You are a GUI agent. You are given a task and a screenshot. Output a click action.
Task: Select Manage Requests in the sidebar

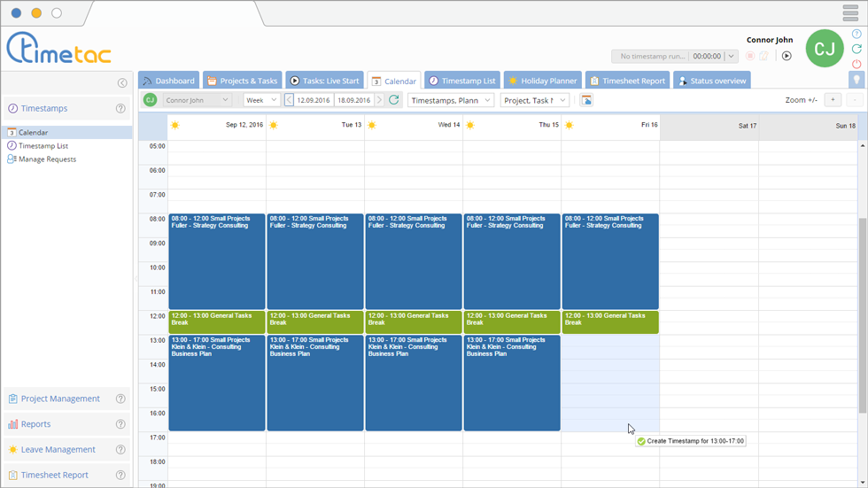47,159
